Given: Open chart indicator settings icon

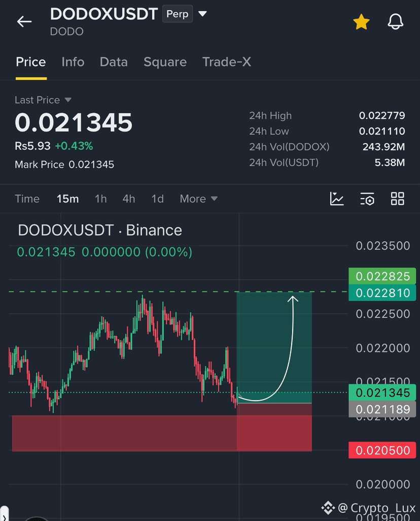Looking at the screenshot, I should [367, 199].
